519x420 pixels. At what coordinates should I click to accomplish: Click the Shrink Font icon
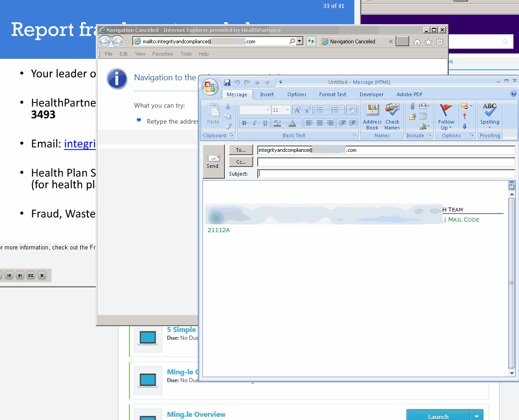coord(307,110)
